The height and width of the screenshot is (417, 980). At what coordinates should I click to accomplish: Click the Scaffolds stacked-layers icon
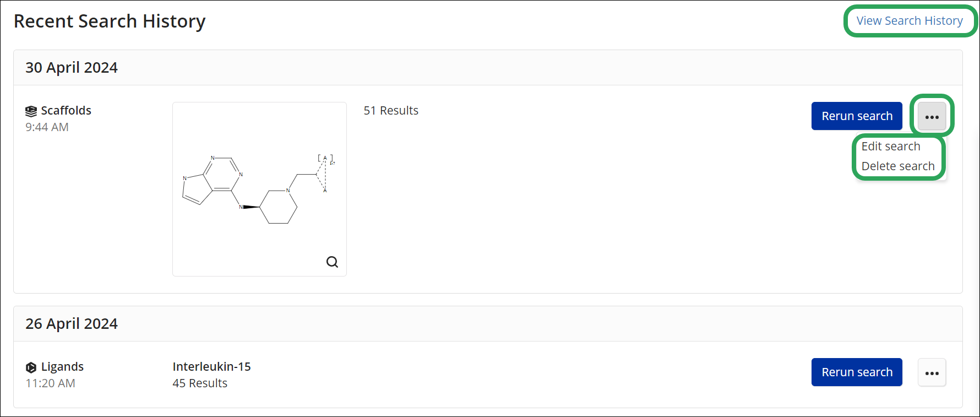[x=31, y=111]
